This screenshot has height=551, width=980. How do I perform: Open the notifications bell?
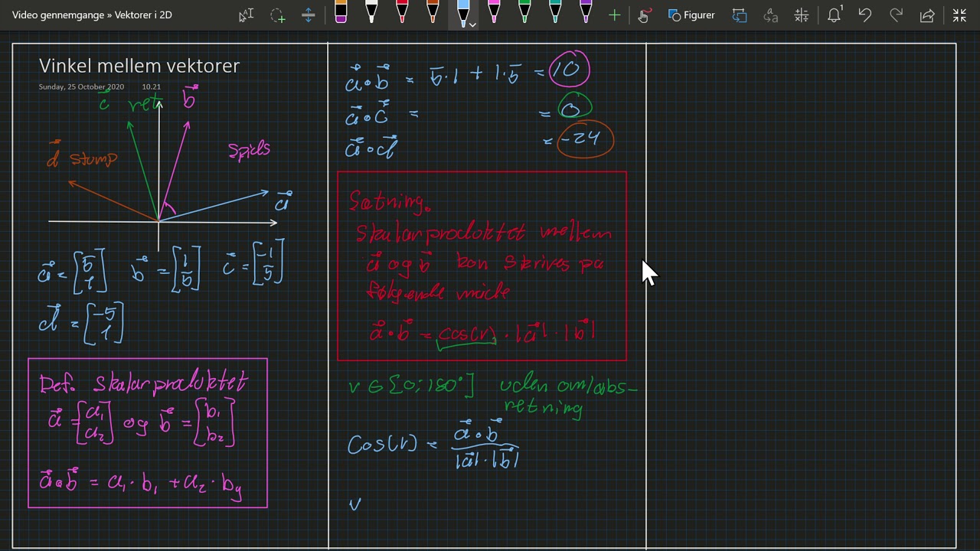pos(834,15)
